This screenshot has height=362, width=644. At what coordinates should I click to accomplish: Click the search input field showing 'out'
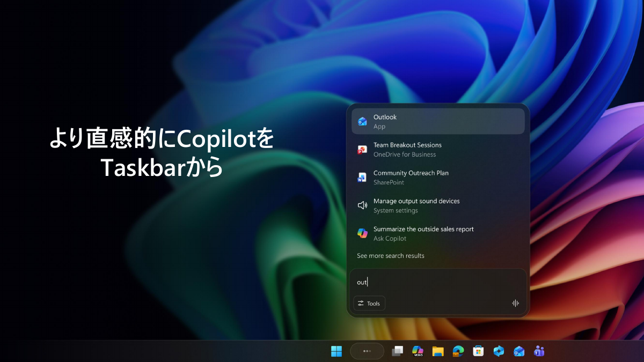coord(438,282)
